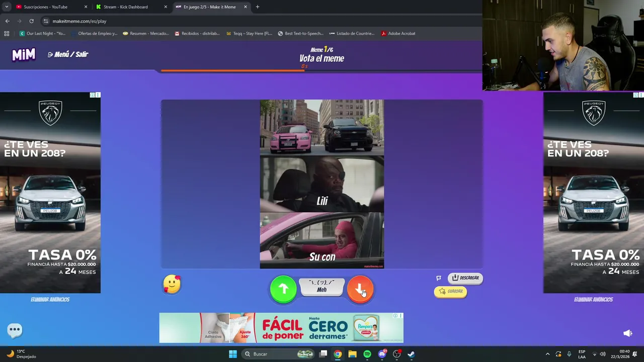Open Teqq - Stay Here bookmark

[x=249, y=34]
